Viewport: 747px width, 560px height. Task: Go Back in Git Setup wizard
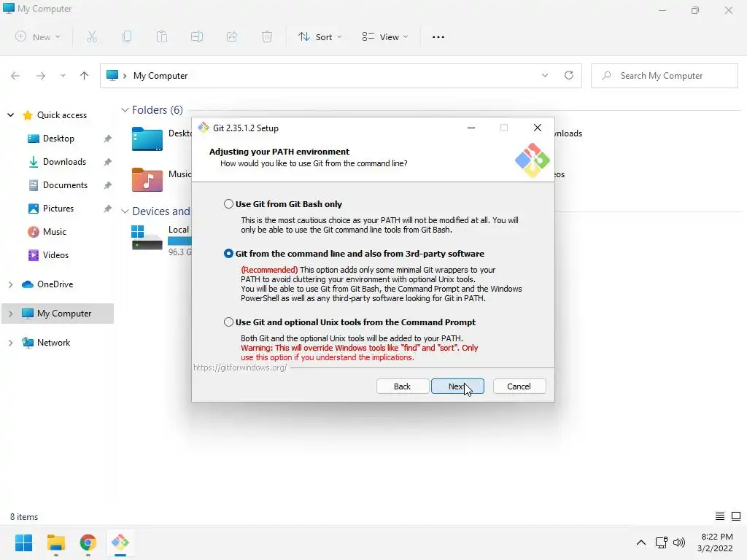[x=403, y=386]
